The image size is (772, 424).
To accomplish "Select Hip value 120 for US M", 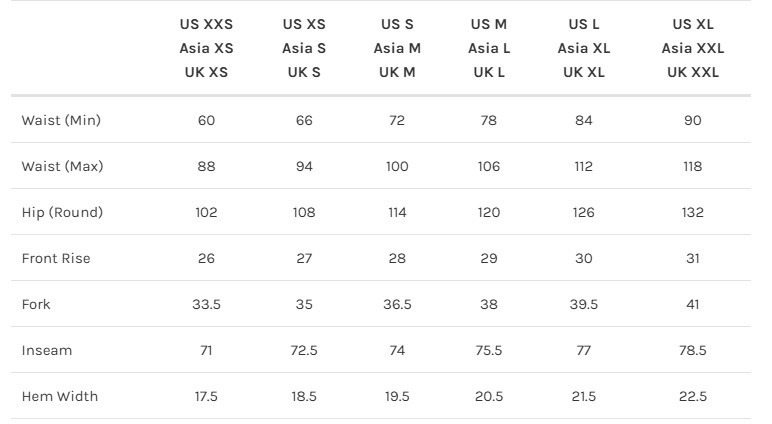I will tap(489, 212).
